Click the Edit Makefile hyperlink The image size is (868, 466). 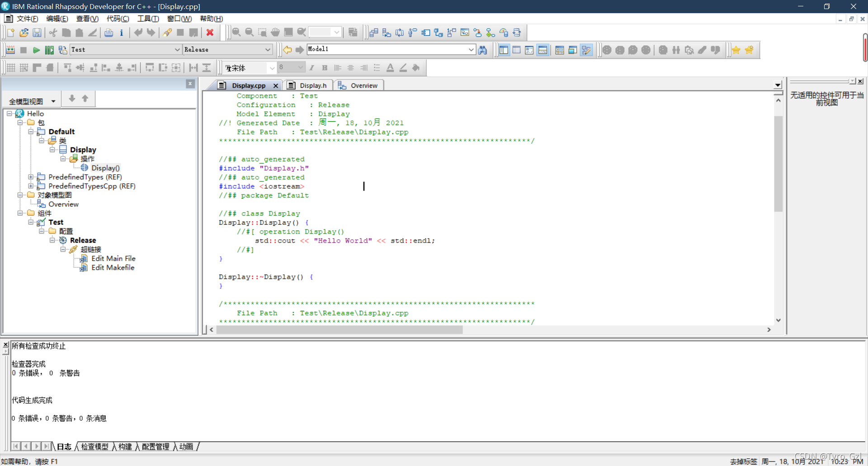113,267
